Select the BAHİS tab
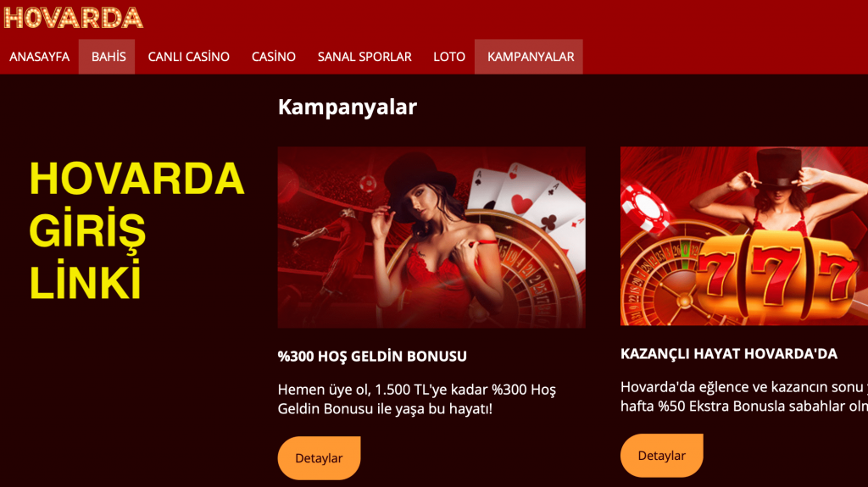The height and width of the screenshot is (487, 868). coord(107,57)
